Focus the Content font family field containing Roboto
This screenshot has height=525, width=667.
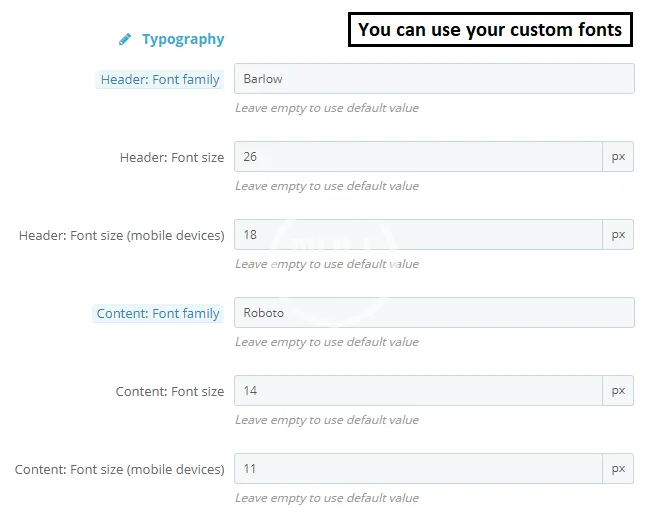click(x=433, y=313)
